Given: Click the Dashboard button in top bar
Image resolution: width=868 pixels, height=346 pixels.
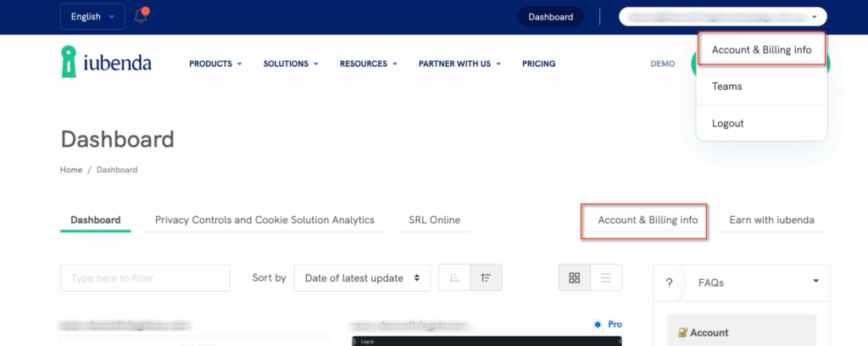Looking at the screenshot, I should (550, 16).
